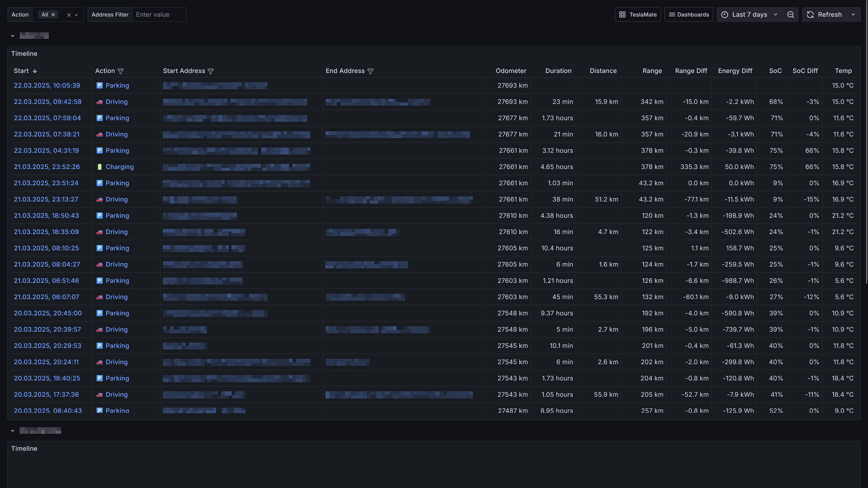Click the Action column filter icon
The image size is (868, 488).
click(120, 71)
